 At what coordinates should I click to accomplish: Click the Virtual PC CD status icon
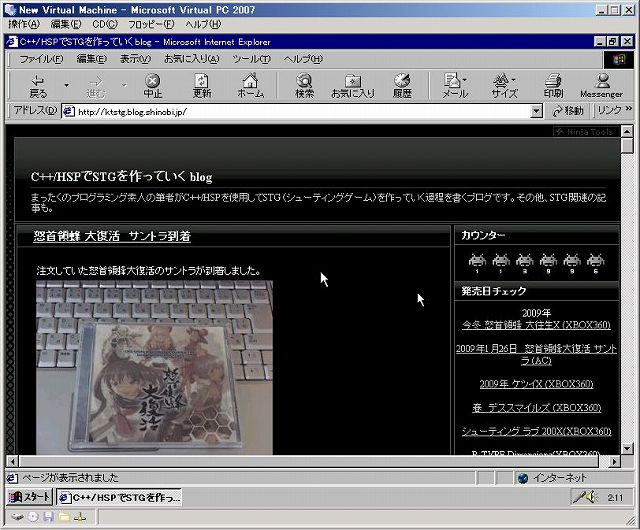coord(33,517)
